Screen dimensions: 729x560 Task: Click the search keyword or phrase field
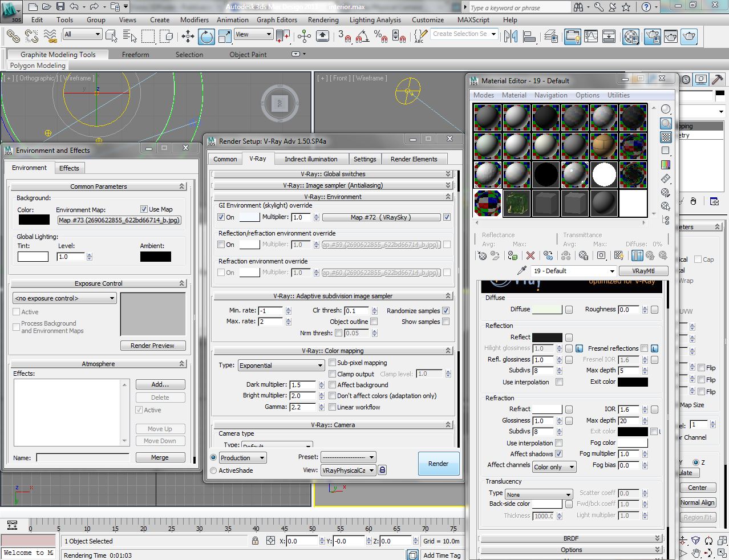[519, 8]
